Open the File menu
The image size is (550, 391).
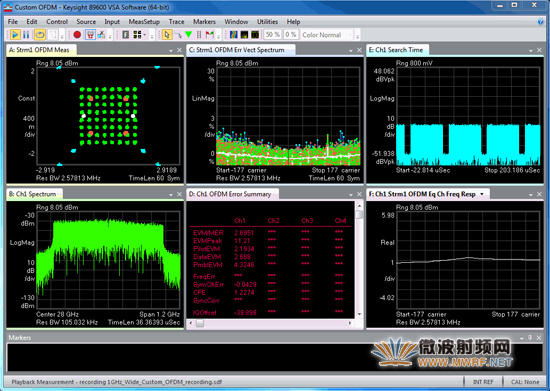click(x=13, y=22)
